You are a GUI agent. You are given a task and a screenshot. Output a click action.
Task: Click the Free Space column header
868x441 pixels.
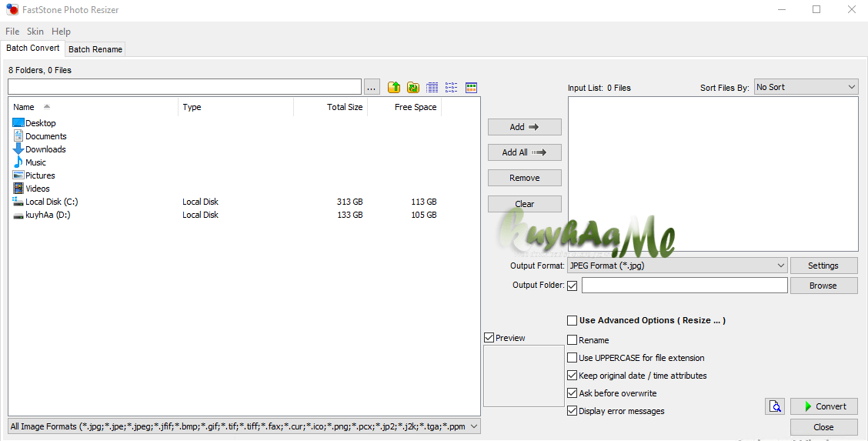coord(404,107)
